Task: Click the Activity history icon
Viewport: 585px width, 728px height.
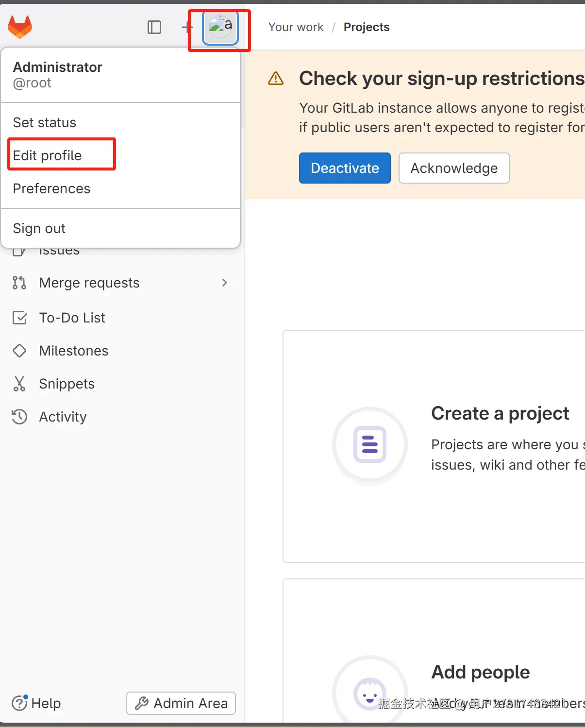Action: pyautogui.click(x=19, y=417)
